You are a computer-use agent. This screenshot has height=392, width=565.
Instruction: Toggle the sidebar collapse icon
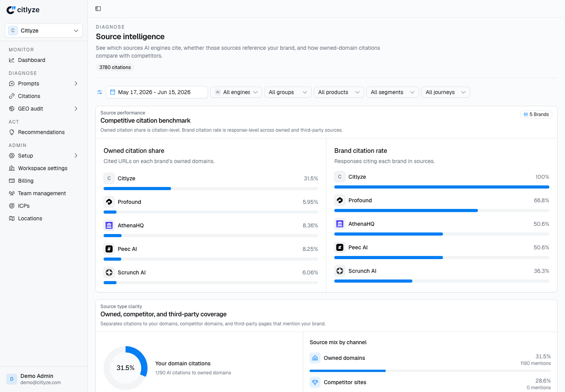(98, 9)
